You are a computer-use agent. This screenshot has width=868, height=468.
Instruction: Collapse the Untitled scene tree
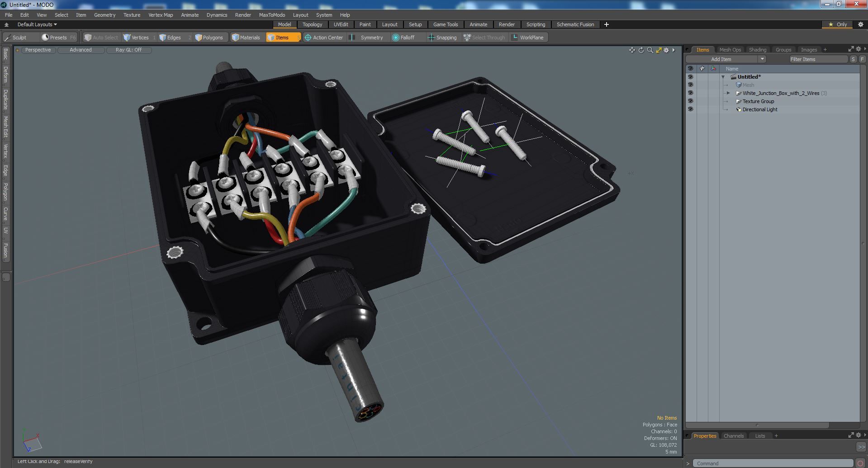click(723, 77)
